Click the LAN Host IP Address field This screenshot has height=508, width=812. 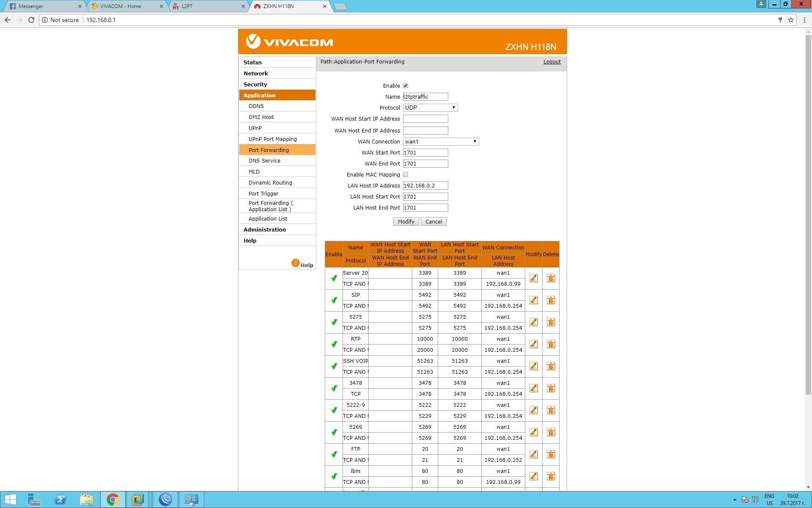pyautogui.click(x=425, y=185)
